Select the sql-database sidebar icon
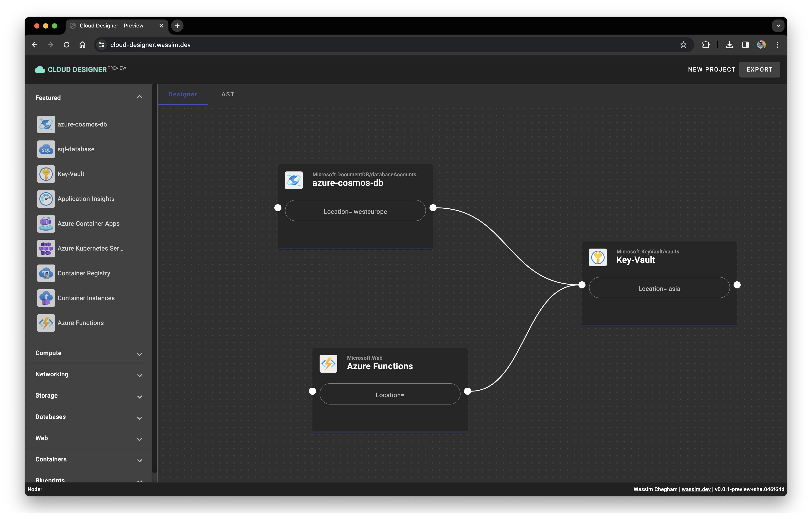 tap(46, 149)
